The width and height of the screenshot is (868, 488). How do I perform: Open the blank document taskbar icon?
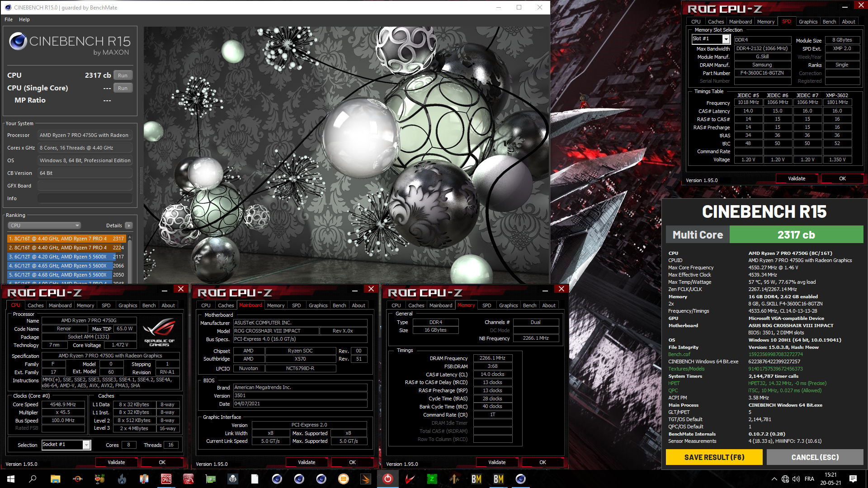(255, 479)
